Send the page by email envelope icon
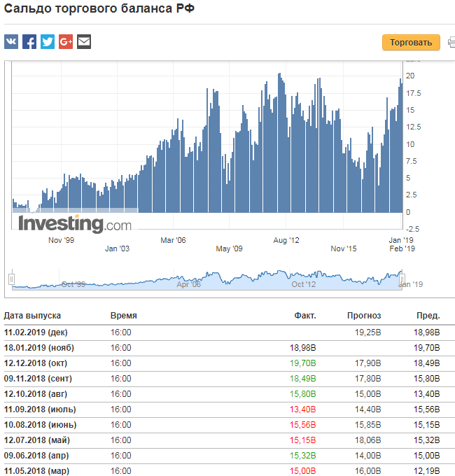 [x=84, y=41]
